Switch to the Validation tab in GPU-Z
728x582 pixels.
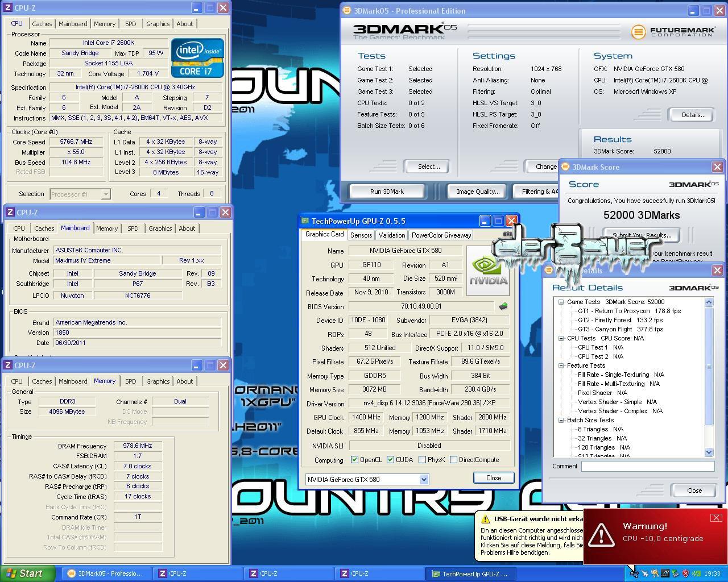[x=391, y=235]
